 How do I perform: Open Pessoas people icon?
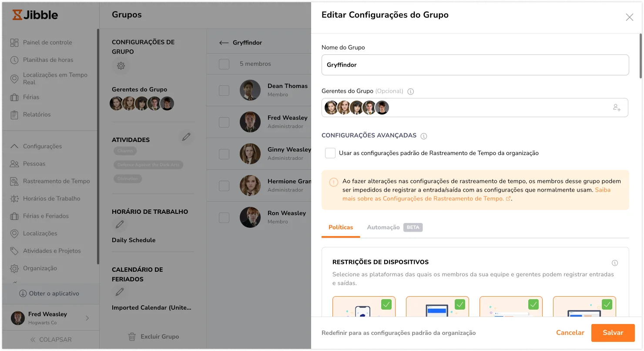14,164
